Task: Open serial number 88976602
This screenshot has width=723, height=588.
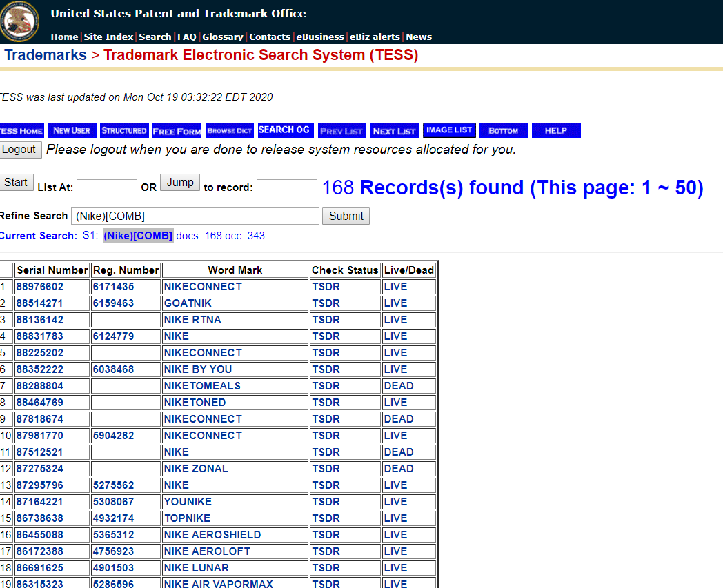Action: click(x=39, y=287)
